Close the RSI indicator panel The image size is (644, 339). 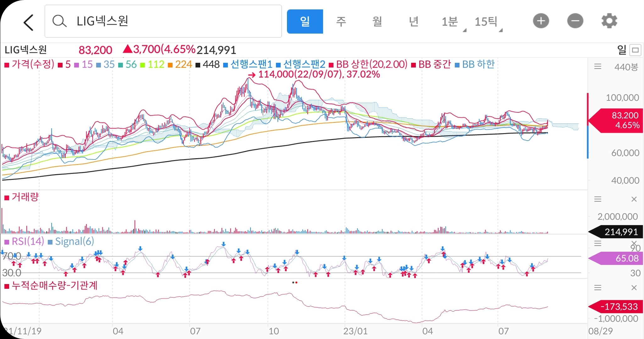[x=634, y=243]
